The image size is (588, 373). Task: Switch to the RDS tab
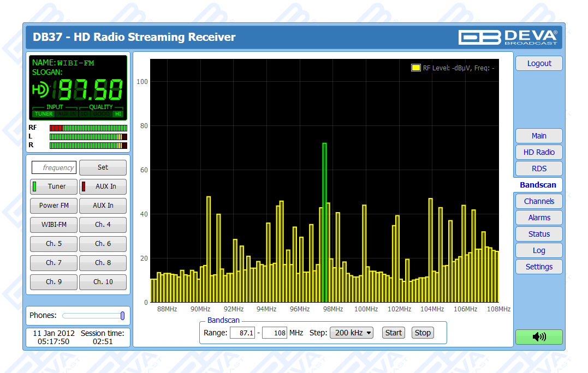tap(538, 169)
